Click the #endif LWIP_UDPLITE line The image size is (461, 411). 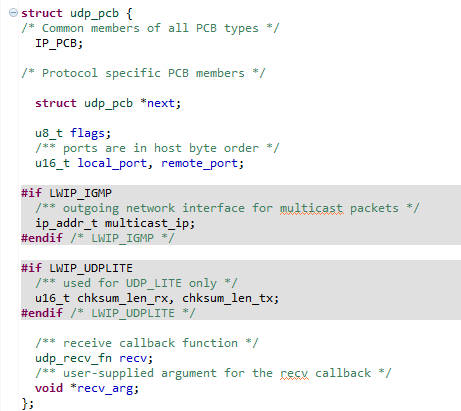coord(108,313)
